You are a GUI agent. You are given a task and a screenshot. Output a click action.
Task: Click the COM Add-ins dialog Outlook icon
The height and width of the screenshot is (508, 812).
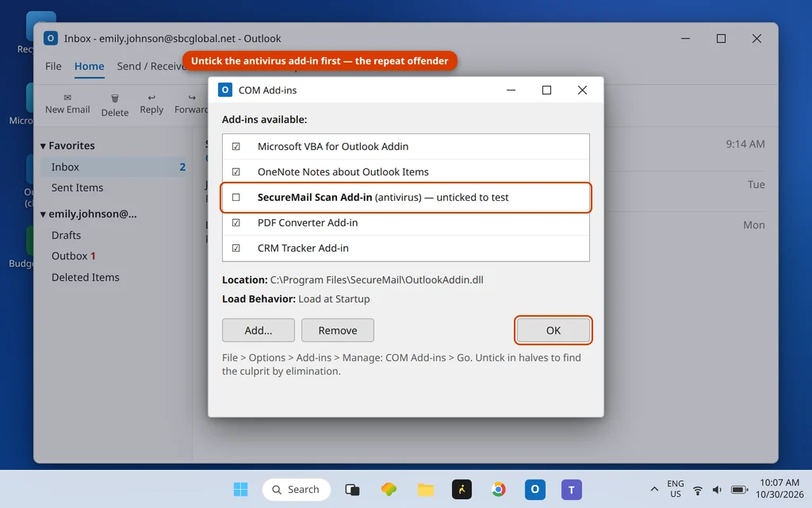click(224, 90)
